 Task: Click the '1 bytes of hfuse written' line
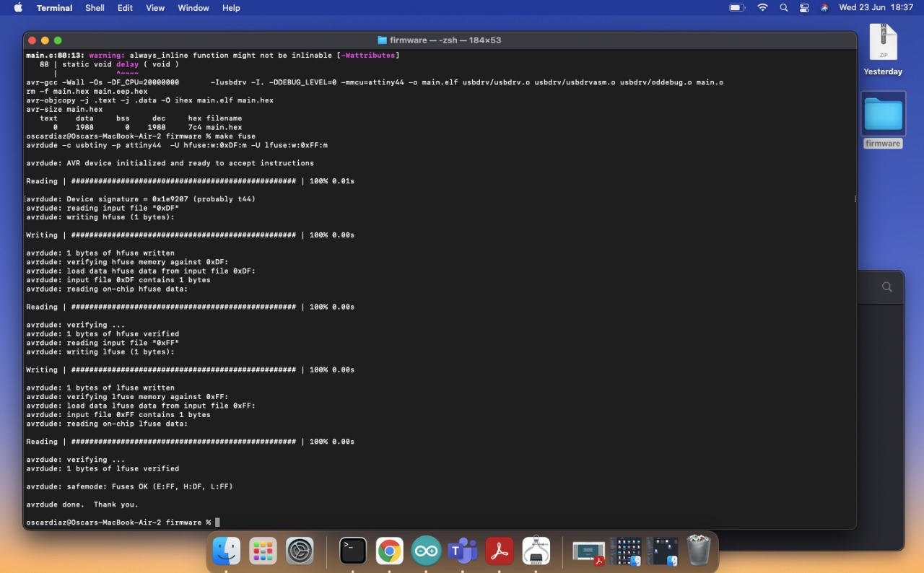click(x=100, y=253)
